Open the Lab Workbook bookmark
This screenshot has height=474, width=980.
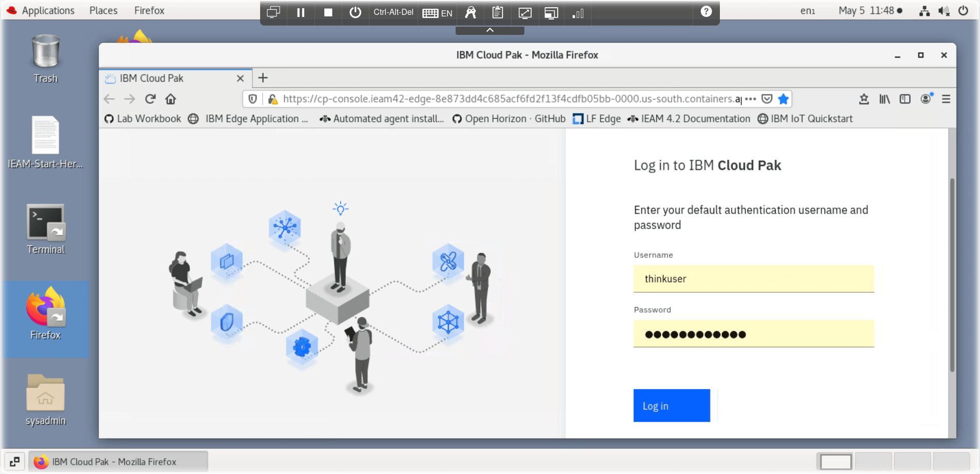pos(143,119)
